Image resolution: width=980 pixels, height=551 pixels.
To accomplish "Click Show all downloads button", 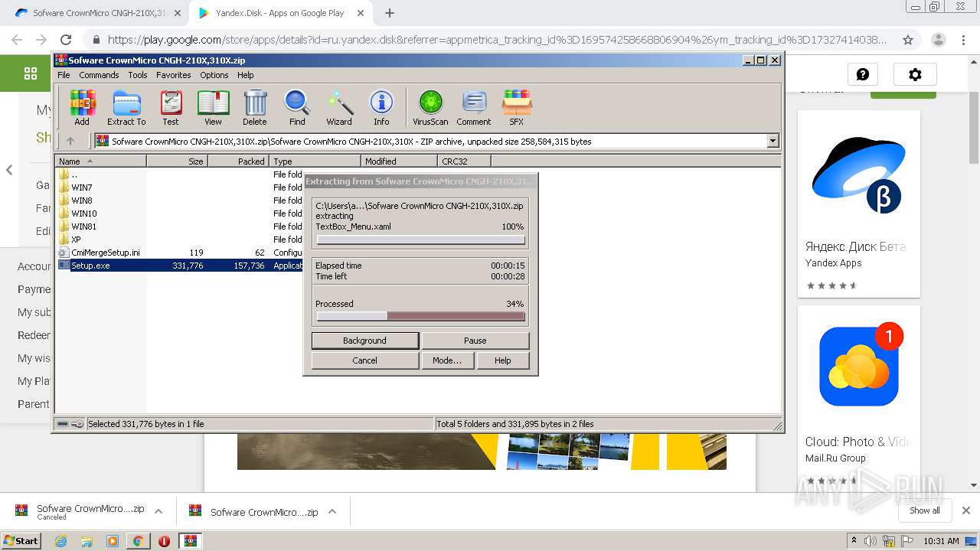I will [x=925, y=510].
